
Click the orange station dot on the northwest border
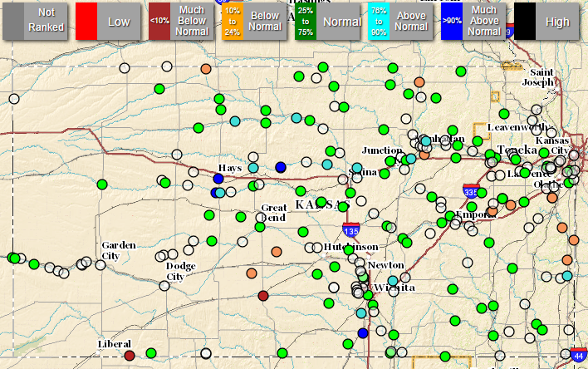pos(205,69)
